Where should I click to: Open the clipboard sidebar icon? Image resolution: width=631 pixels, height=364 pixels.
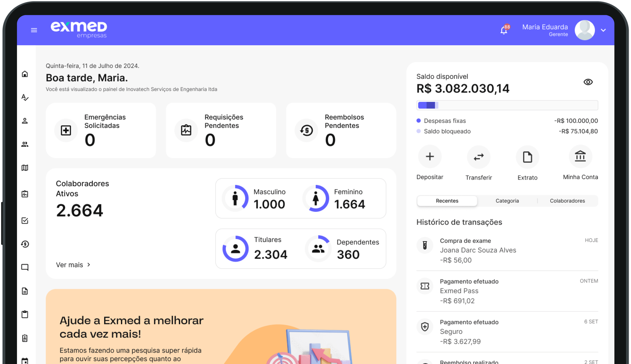tap(25, 314)
